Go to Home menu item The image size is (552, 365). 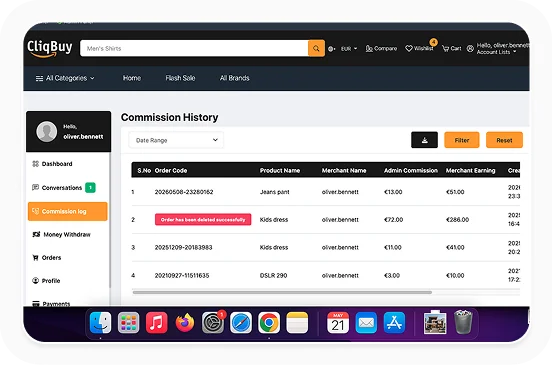132,78
